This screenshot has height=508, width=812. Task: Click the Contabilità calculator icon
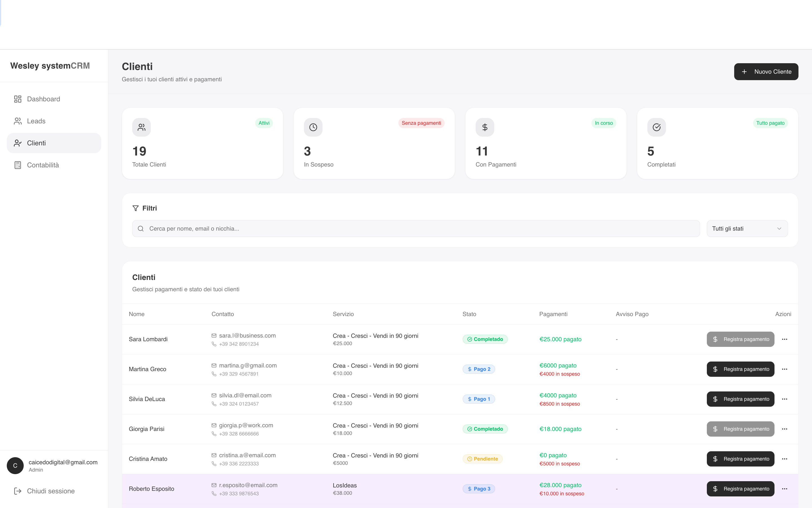(x=18, y=165)
